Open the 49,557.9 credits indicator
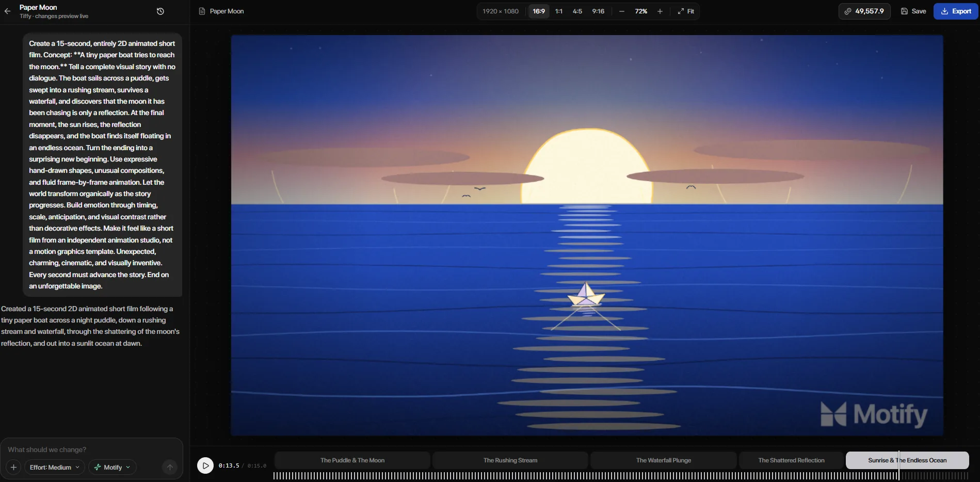This screenshot has height=482, width=980. (864, 11)
